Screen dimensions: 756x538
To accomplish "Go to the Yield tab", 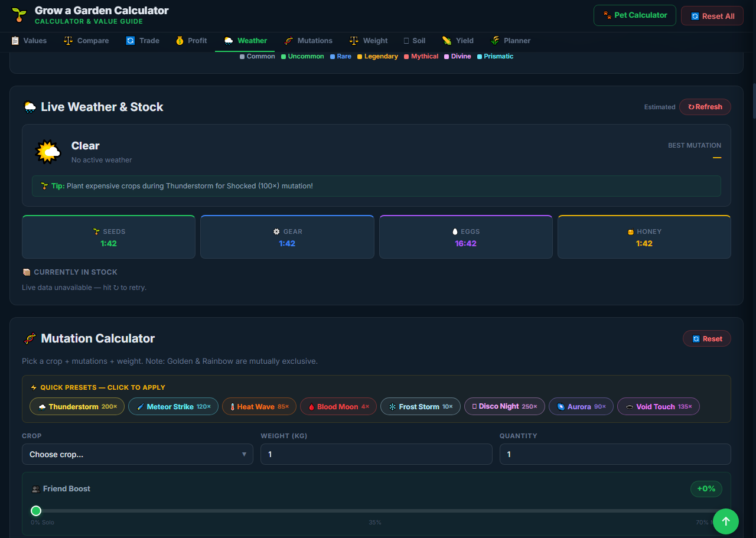I will tap(458, 41).
